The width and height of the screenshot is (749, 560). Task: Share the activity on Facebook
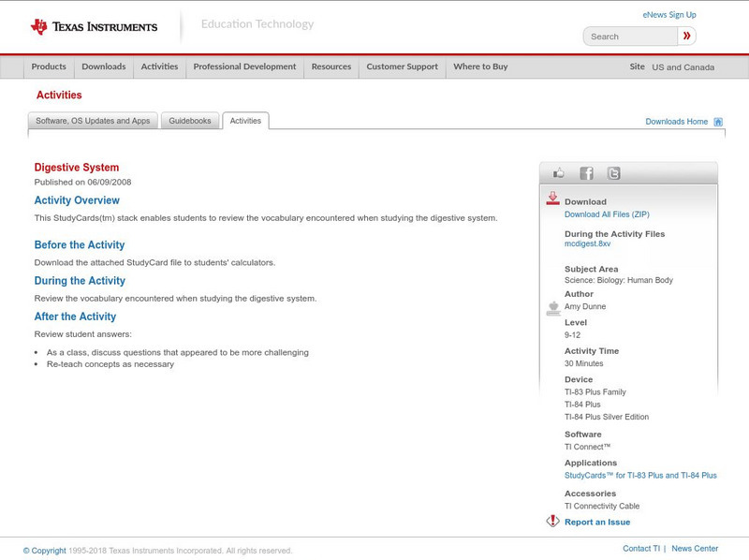coord(586,172)
